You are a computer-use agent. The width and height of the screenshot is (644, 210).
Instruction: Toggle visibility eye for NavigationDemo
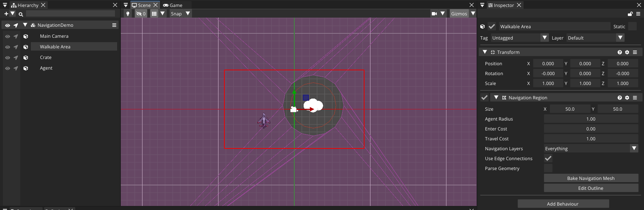7,25
